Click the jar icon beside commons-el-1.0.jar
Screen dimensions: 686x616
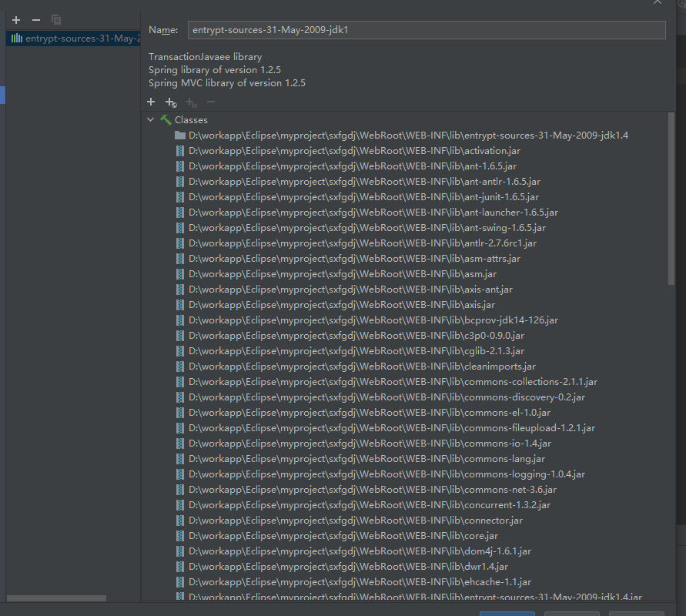point(180,412)
